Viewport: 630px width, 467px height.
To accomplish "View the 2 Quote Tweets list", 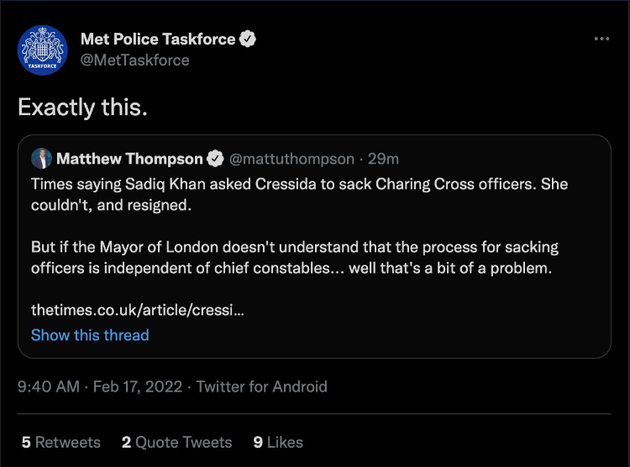I will [x=177, y=442].
